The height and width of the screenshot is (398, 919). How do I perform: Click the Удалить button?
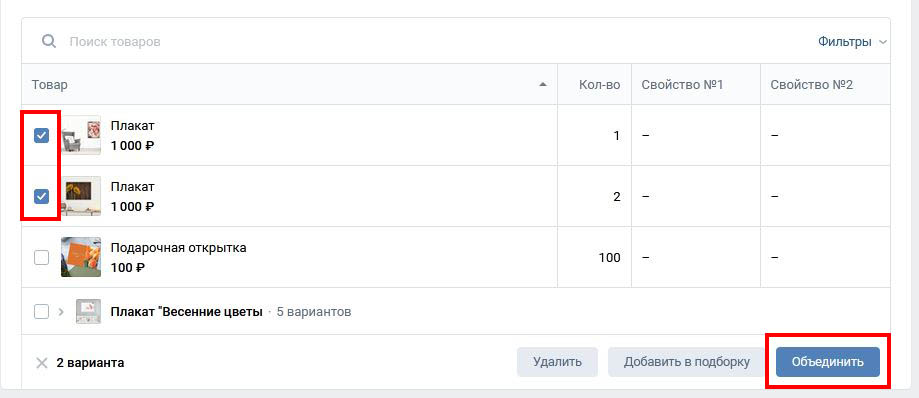[557, 362]
